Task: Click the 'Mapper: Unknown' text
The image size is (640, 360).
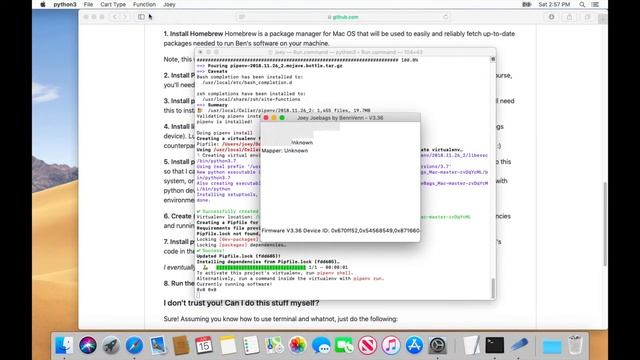Action: 285,151
